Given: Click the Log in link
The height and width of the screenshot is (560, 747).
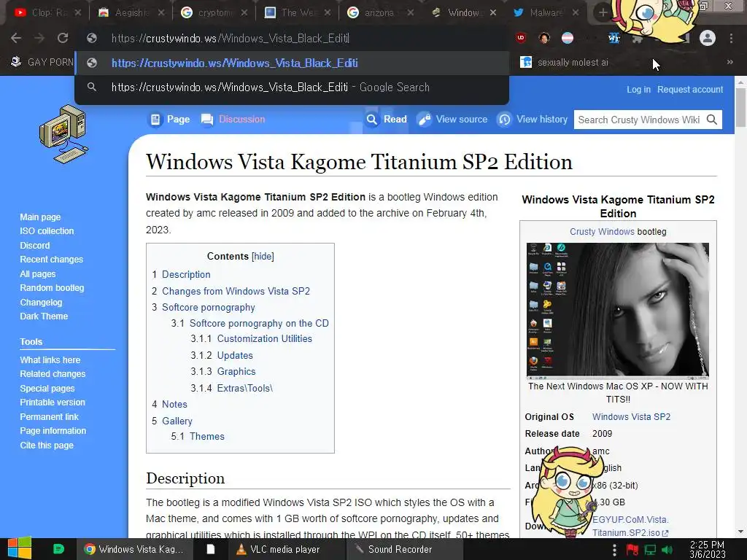Looking at the screenshot, I should tap(638, 90).
